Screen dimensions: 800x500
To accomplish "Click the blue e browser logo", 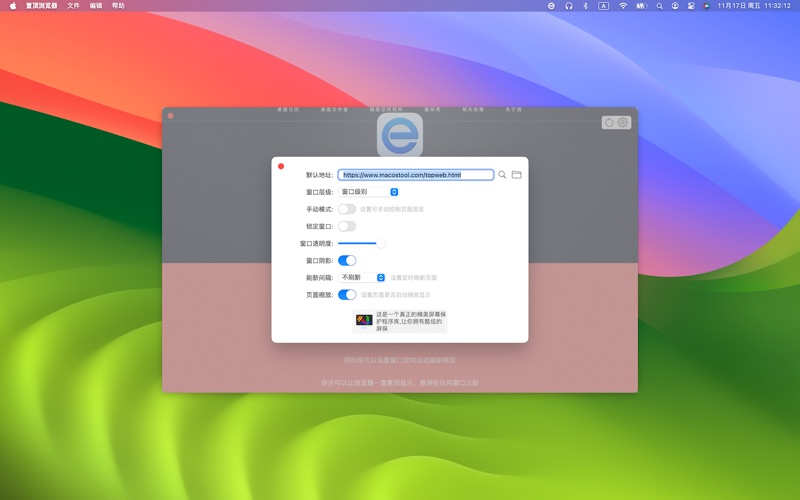I will coord(400,135).
